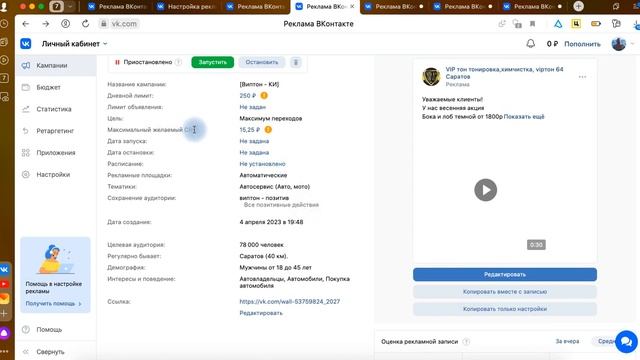The width and height of the screenshot is (640, 360).
Task: Go back in the browser
Action: (26, 24)
